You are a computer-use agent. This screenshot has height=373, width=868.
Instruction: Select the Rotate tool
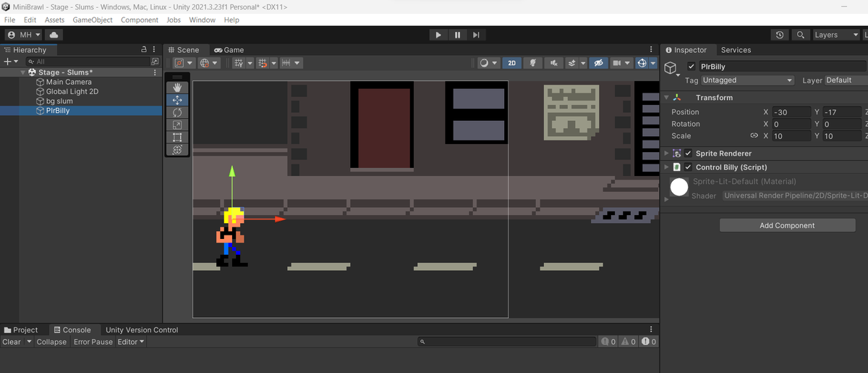pyautogui.click(x=177, y=112)
